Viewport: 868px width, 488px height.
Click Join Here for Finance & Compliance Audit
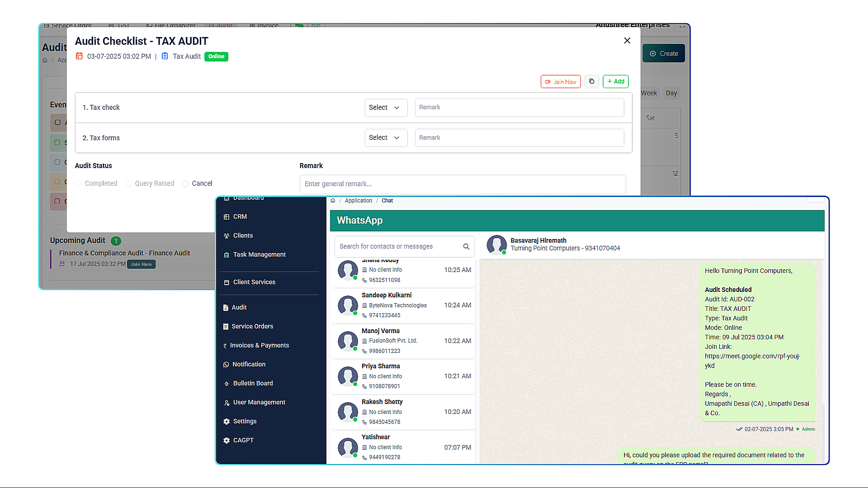pyautogui.click(x=141, y=264)
